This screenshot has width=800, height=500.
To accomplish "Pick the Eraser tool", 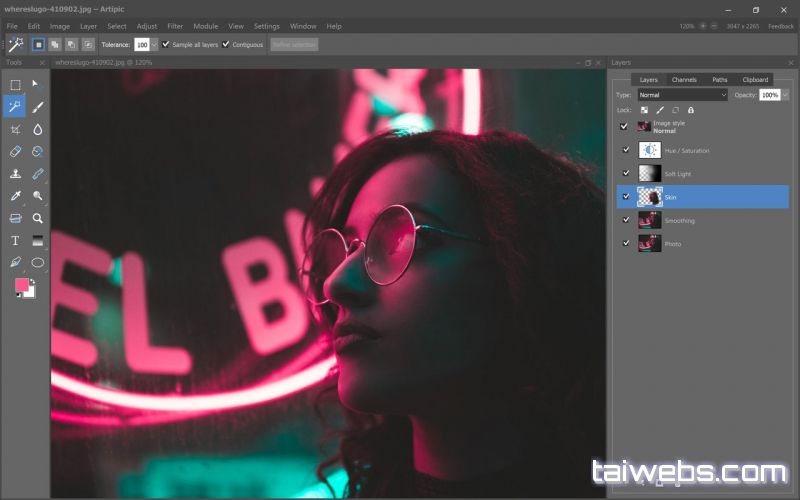I will (15, 151).
